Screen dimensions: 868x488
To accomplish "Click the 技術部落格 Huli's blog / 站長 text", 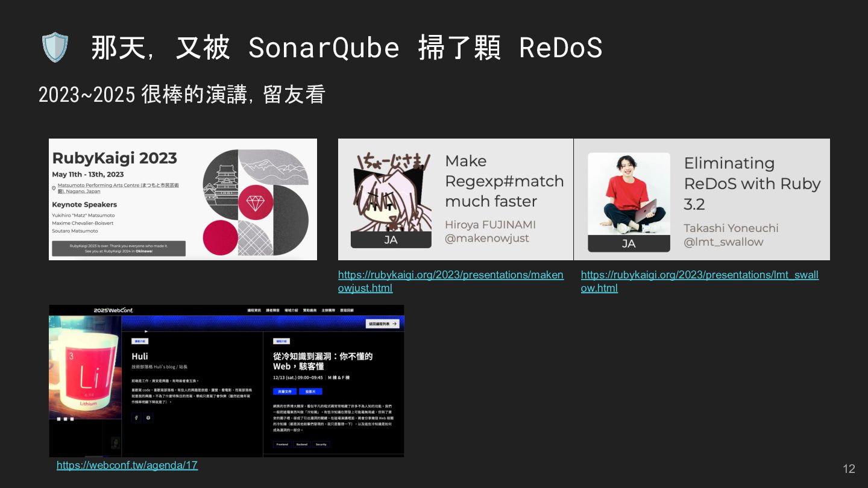I will point(159,366).
